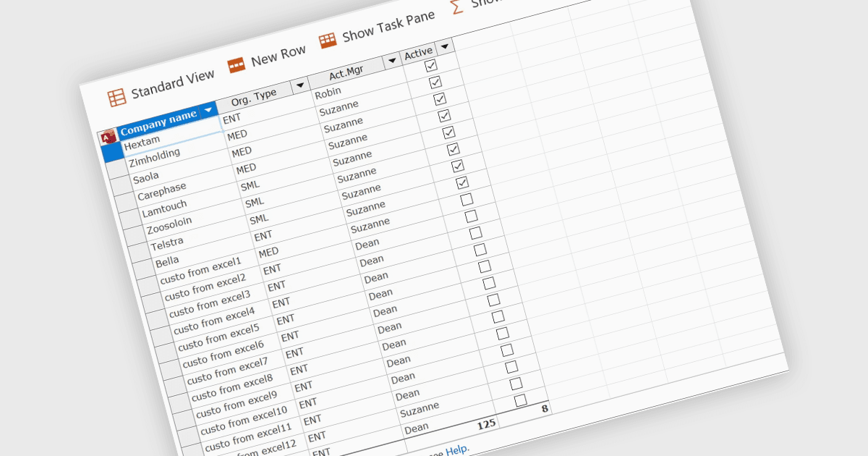Click the Telstra company cell
868x456 pixels.
[200, 238]
